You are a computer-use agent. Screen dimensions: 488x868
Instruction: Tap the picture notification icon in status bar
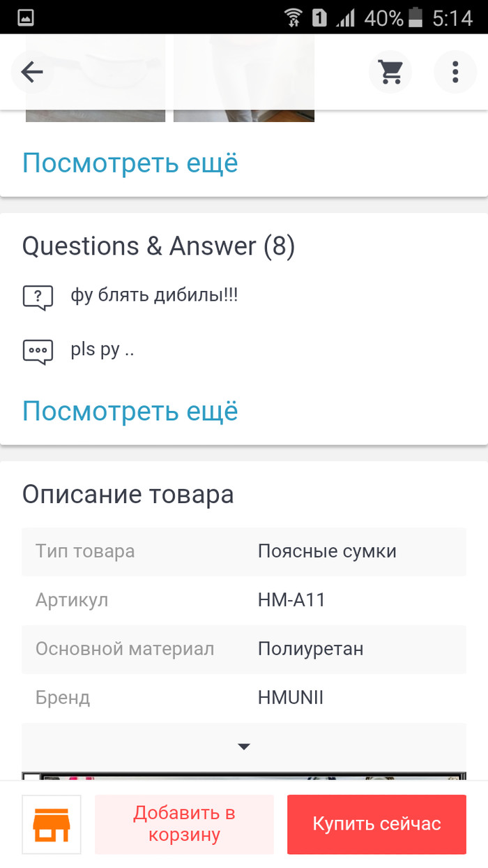(x=26, y=17)
